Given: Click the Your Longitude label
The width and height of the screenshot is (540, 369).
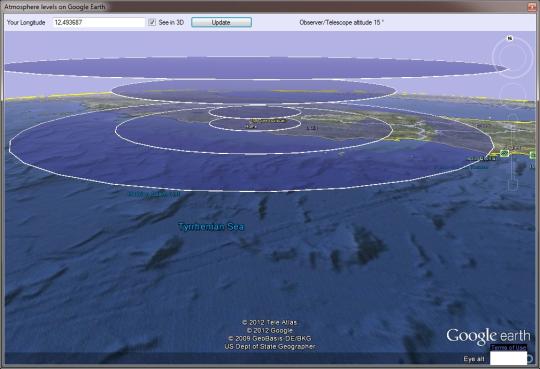Looking at the screenshot, I should pyautogui.click(x=26, y=22).
